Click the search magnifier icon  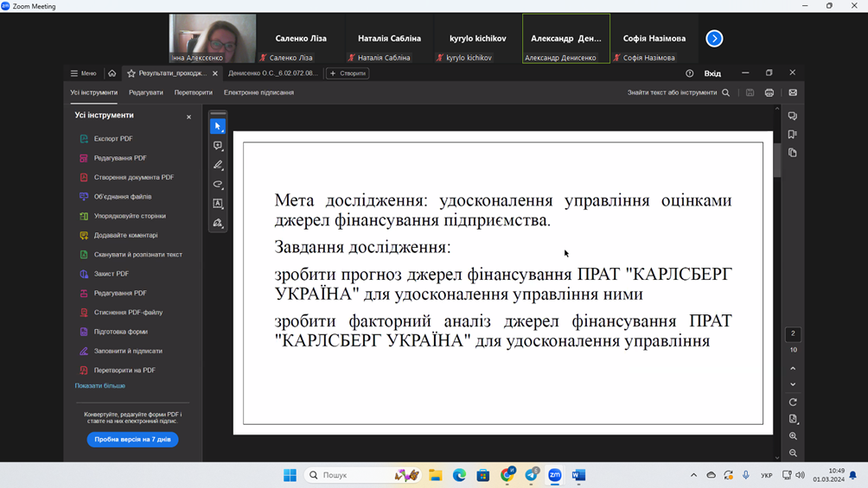pos(725,93)
